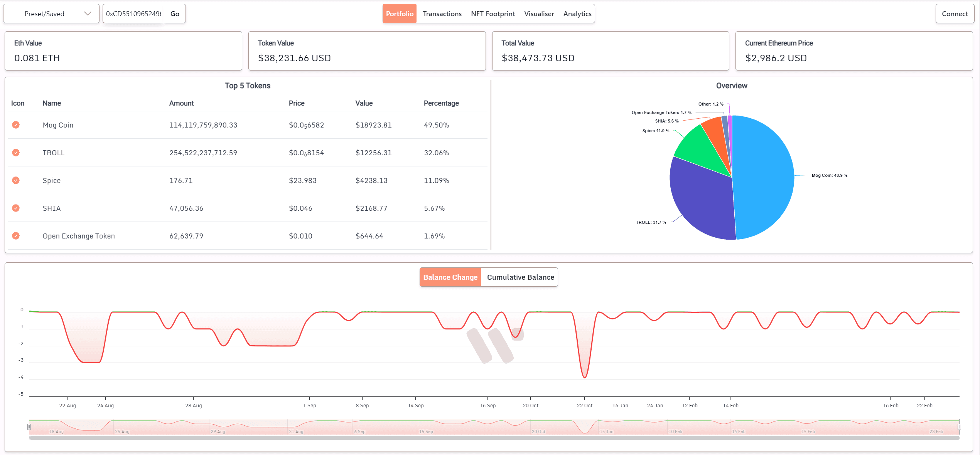Click the 'TROLL: 31.7 %' pie label
The width and height of the screenshot is (980, 455).
[x=651, y=222]
